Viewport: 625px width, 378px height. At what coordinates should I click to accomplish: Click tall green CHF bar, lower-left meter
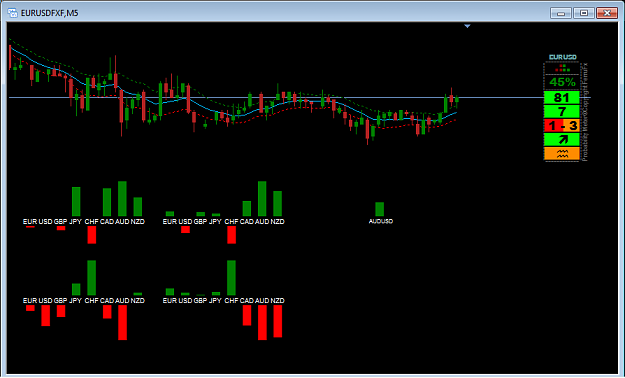pos(92,278)
